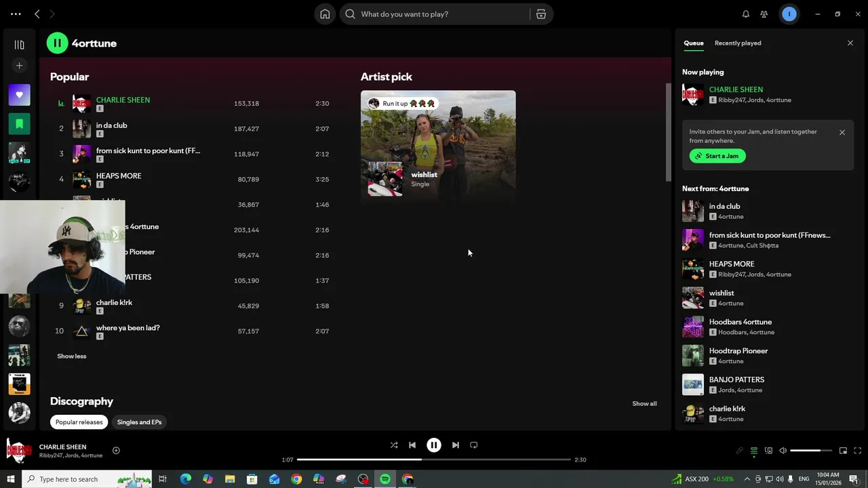This screenshot has height=488, width=868.
Task: Open Connect to a device
Action: click(768, 451)
